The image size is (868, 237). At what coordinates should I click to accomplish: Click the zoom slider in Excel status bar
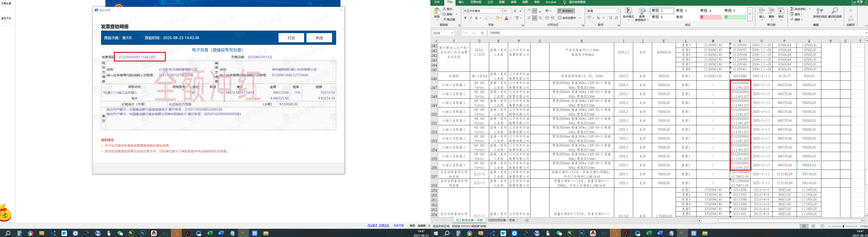point(843,226)
